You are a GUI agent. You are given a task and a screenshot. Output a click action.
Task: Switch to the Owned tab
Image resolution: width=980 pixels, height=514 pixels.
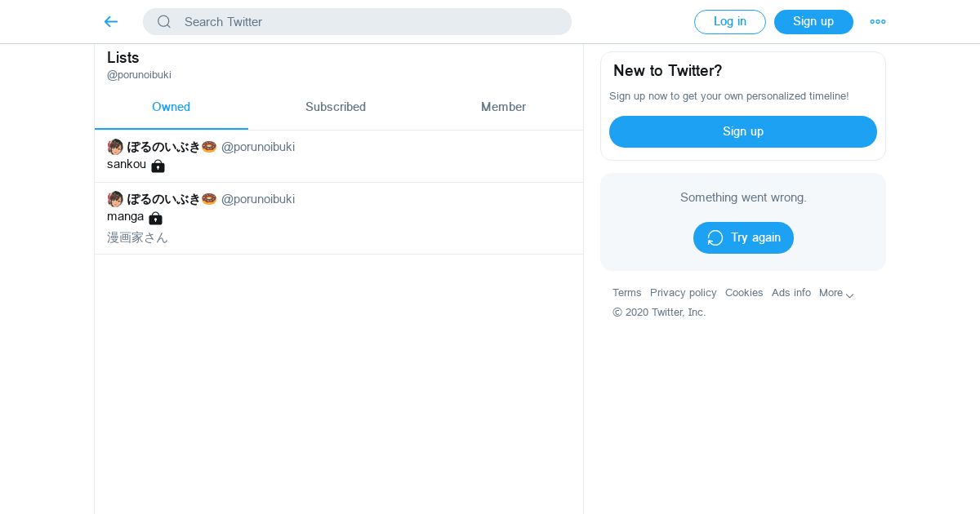click(x=171, y=107)
